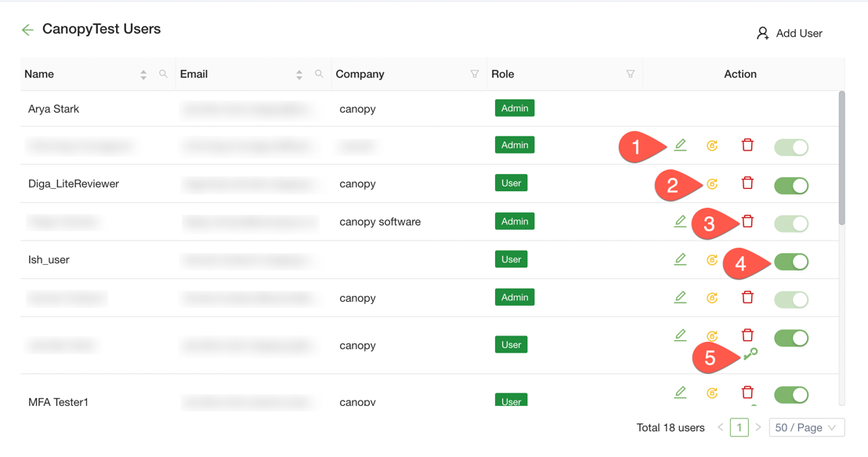This screenshot has height=457, width=868.
Task: Disable the Diga_LiteReviewer user toggle
Action: pos(791,186)
